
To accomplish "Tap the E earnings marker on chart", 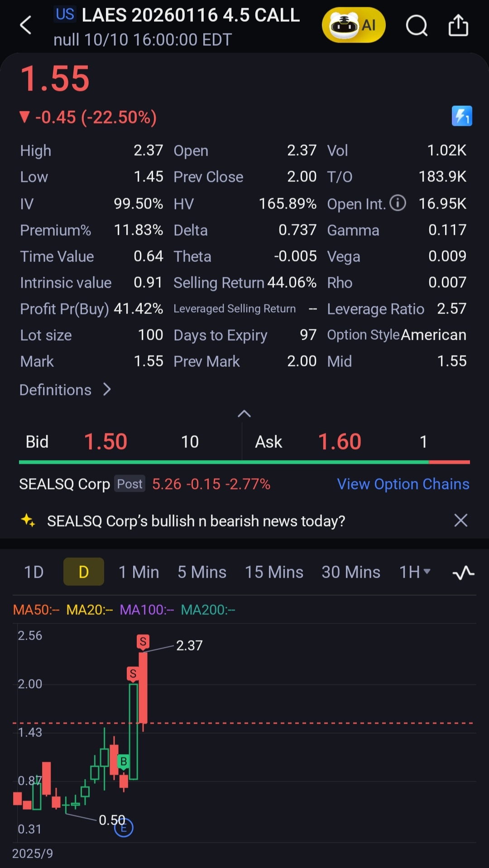I will [124, 828].
